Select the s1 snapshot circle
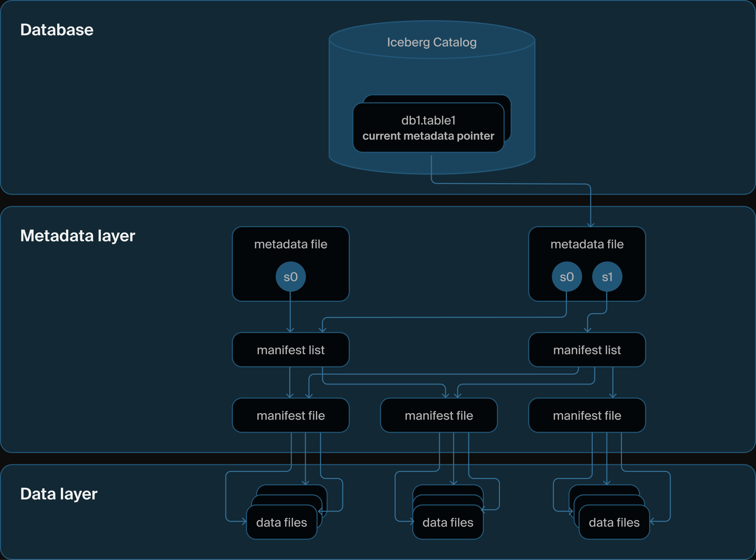 tap(607, 276)
